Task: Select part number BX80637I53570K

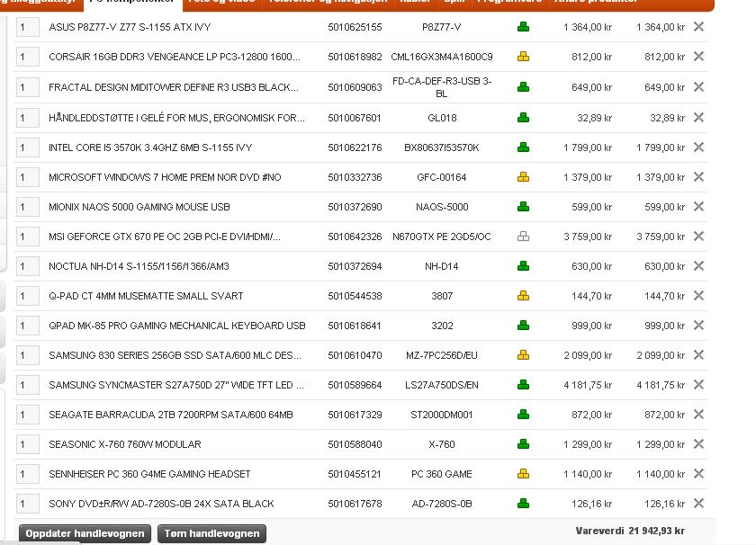Action: tap(442, 147)
